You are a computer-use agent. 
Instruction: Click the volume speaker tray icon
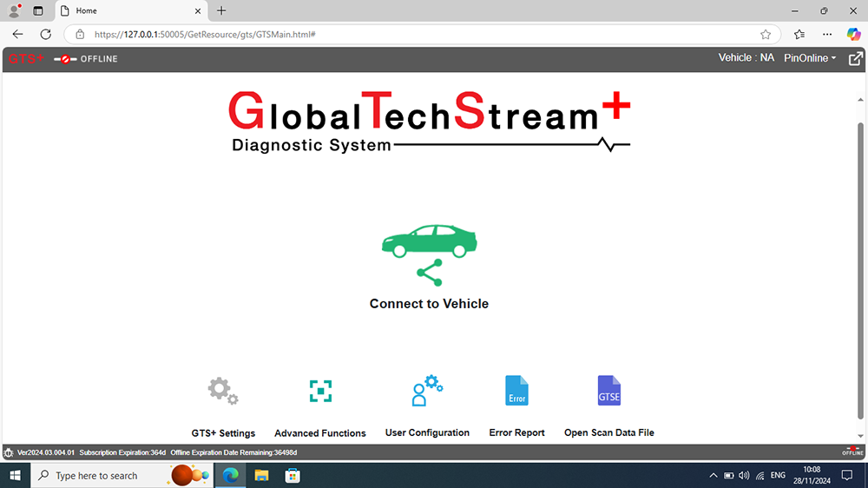tap(744, 475)
